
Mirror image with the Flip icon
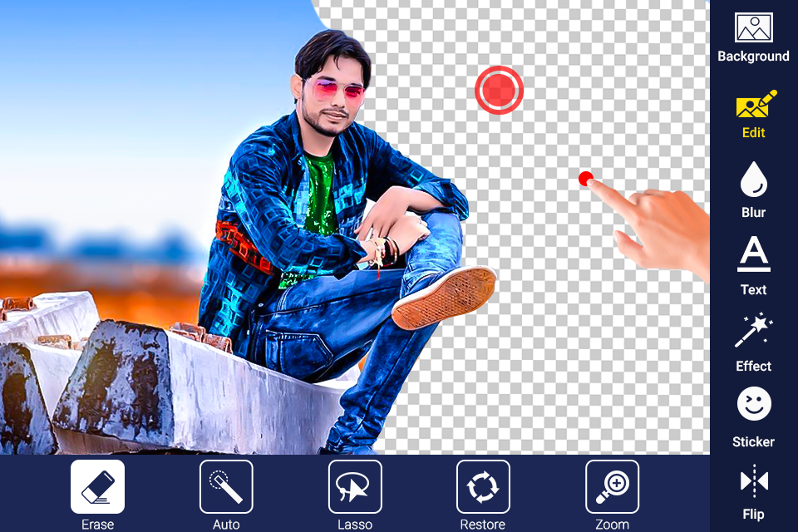(x=754, y=480)
